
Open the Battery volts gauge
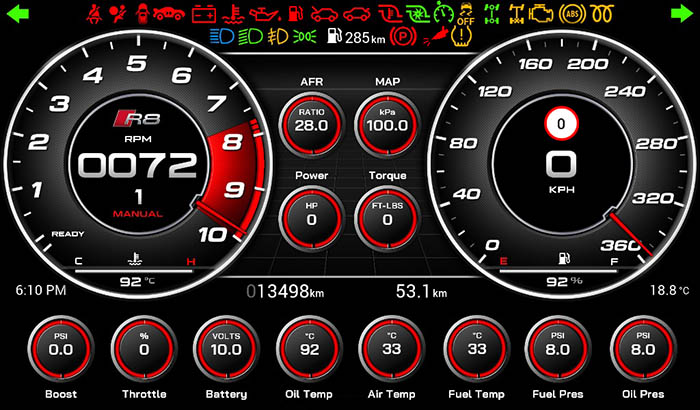click(x=226, y=348)
